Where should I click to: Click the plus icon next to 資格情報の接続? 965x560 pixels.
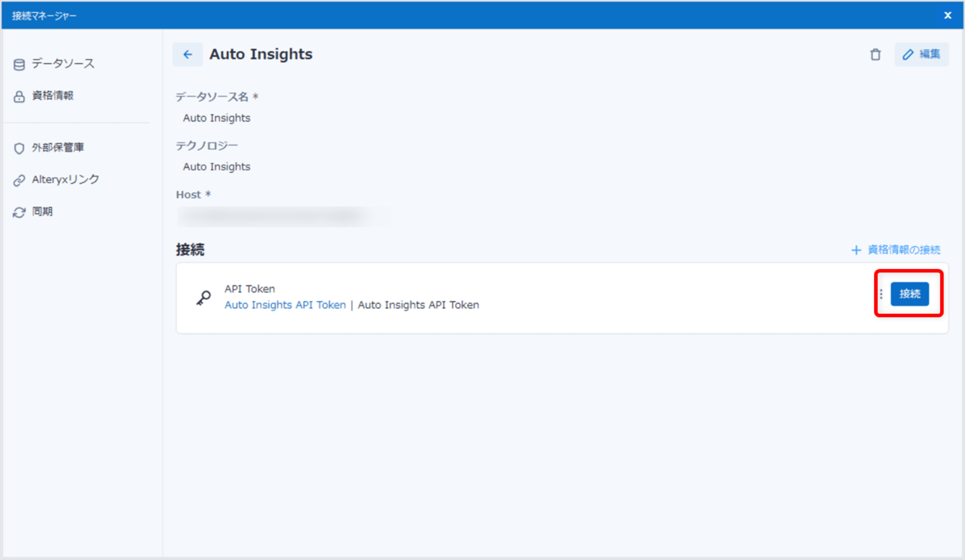coord(856,250)
